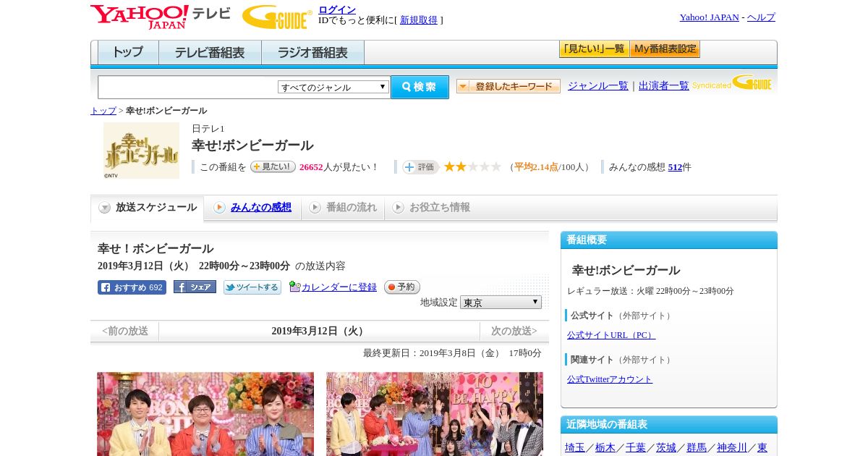The width and height of the screenshot is (868, 456).
Task: Click the 近隣地域の番組表 panel header
Action: (x=669, y=425)
